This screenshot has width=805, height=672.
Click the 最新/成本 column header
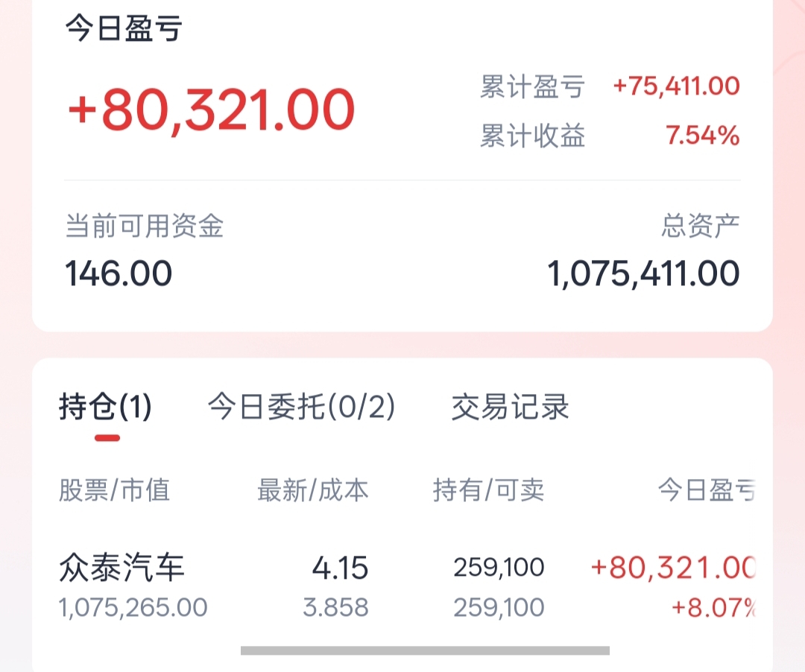(x=312, y=489)
